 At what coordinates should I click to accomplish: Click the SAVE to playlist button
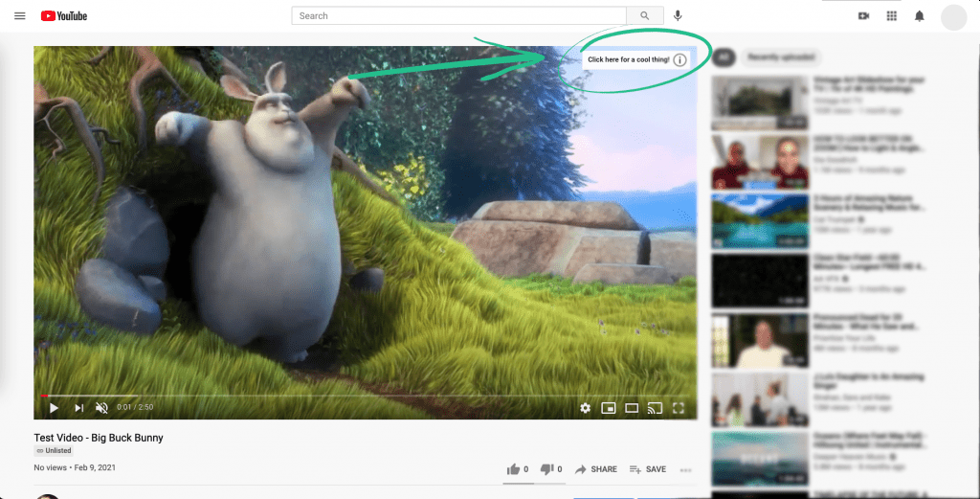click(648, 469)
